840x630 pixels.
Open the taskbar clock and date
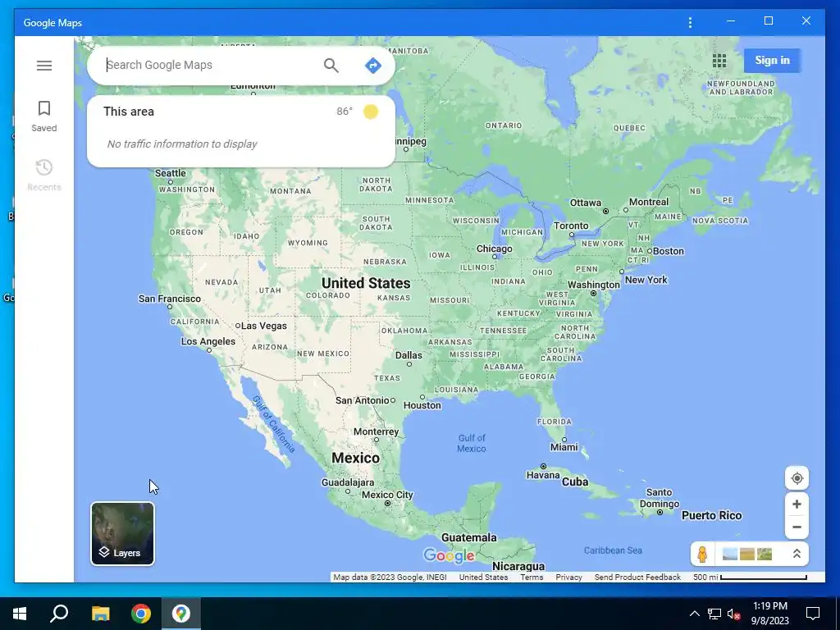pyautogui.click(x=769, y=614)
